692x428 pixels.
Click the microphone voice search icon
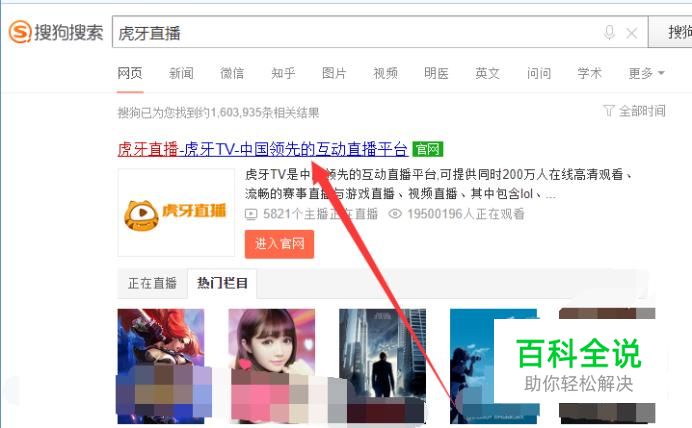pyautogui.click(x=609, y=32)
